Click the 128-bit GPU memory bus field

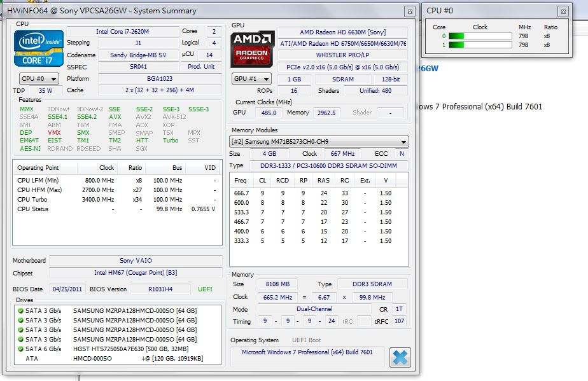(x=391, y=80)
